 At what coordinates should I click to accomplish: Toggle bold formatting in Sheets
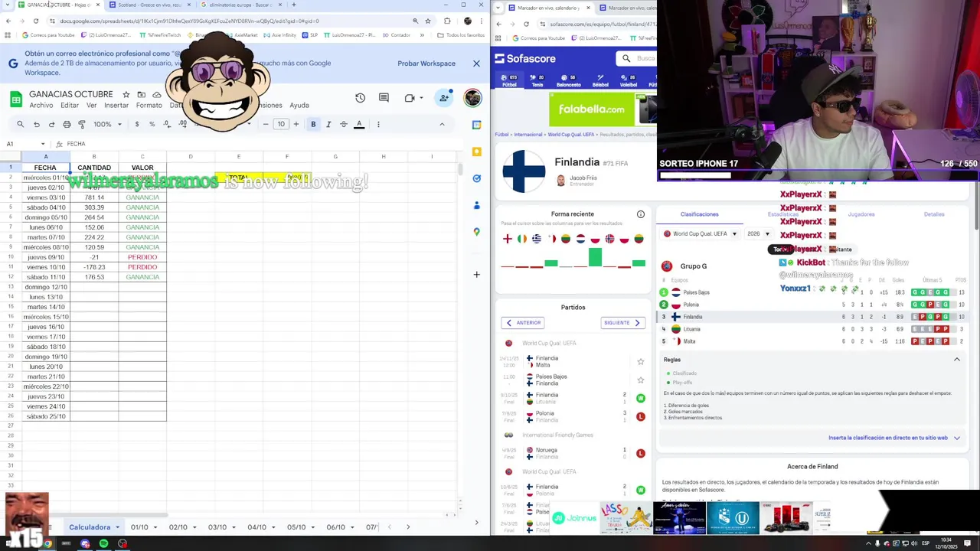point(313,124)
